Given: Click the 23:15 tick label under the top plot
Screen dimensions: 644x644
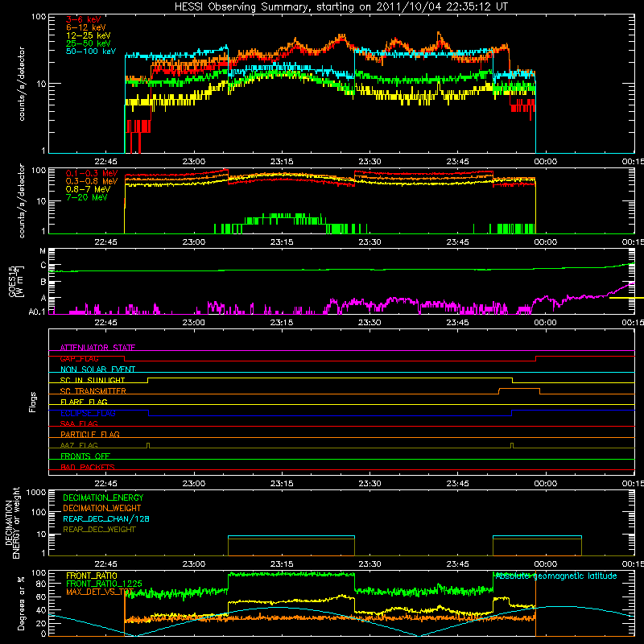Looking at the screenshot, I should [x=282, y=162].
